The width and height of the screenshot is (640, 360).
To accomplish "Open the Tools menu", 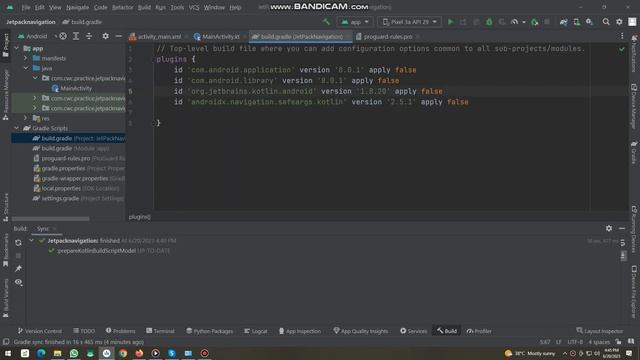I will tap(177, 7).
